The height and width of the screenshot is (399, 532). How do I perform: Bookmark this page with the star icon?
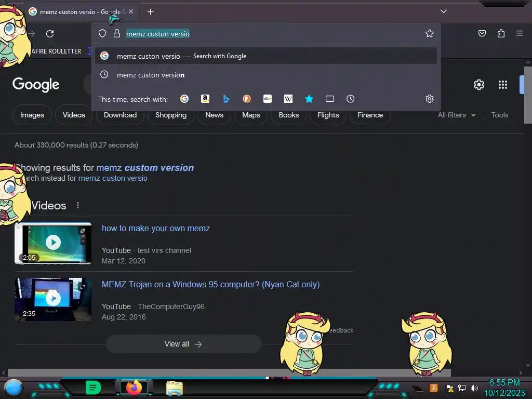coord(430,33)
